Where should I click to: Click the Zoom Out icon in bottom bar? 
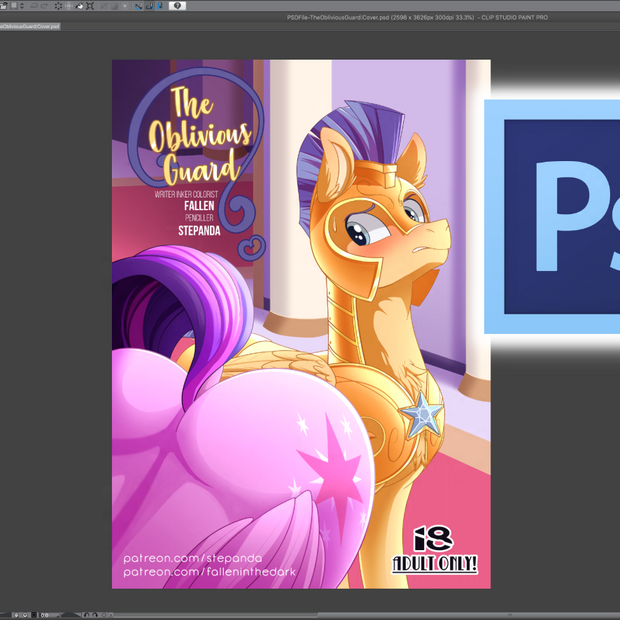click(x=16, y=615)
